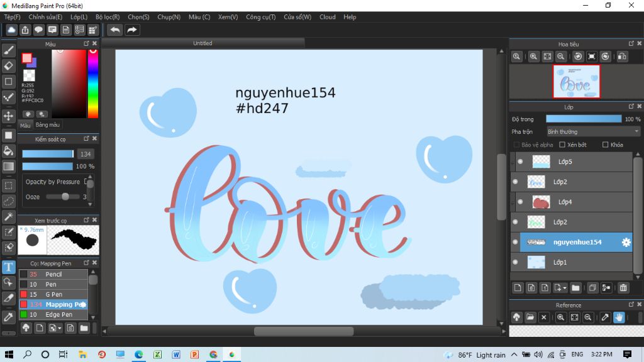Image resolution: width=644 pixels, height=362 pixels.
Task: Activate hand tool in Reference panel
Action: pyautogui.click(x=619, y=317)
